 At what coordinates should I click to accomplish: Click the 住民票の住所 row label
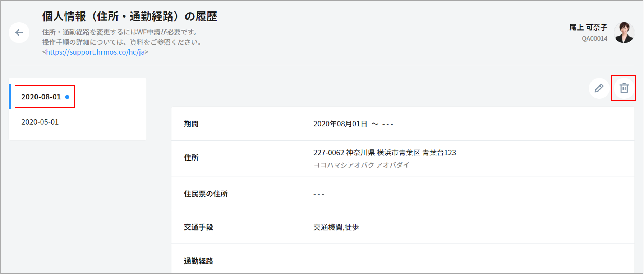pyautogui.click(x=206, y=194)
